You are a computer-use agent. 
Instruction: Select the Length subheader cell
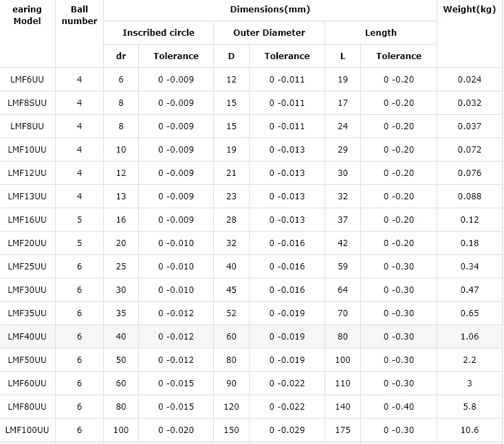coord(380,32)
